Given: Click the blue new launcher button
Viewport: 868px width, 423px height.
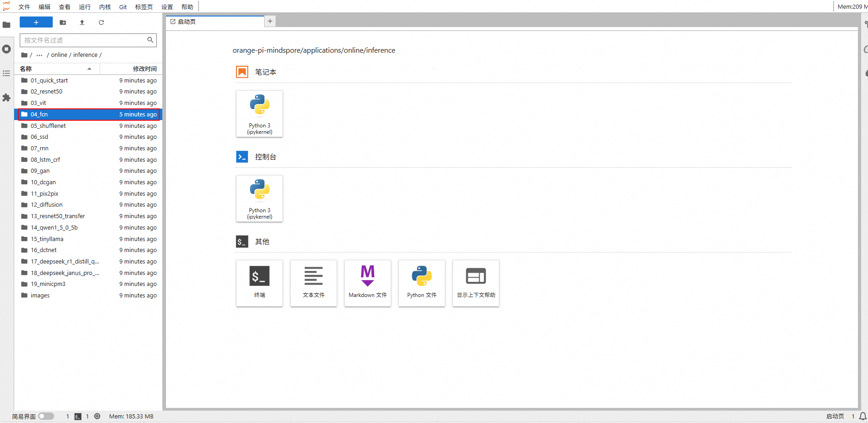Looking at the screenshot, I should (36, 22).
